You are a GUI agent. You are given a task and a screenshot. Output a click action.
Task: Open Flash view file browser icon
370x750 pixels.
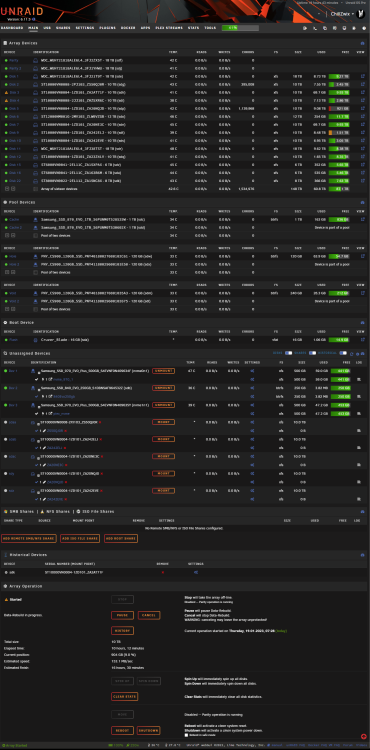362,340
